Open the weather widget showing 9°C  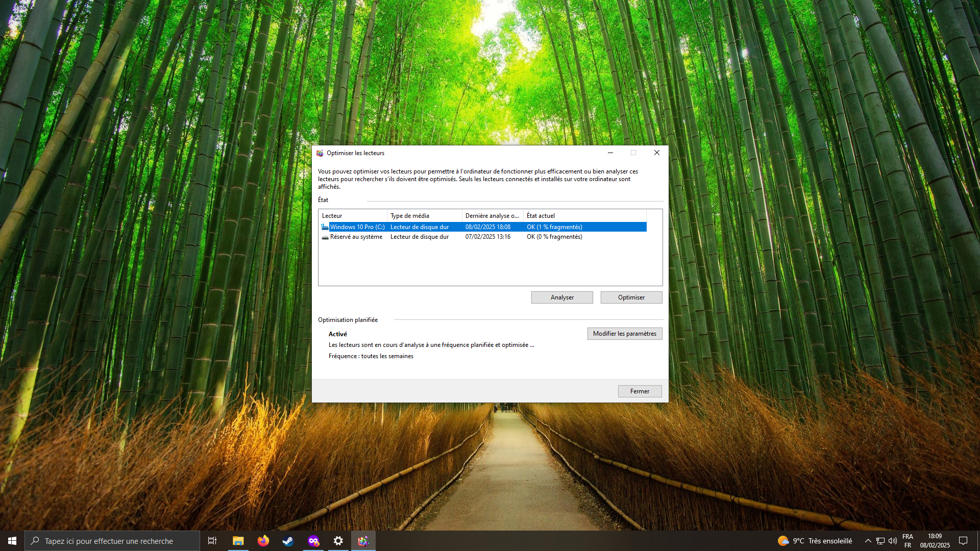(x=815, y=541)
